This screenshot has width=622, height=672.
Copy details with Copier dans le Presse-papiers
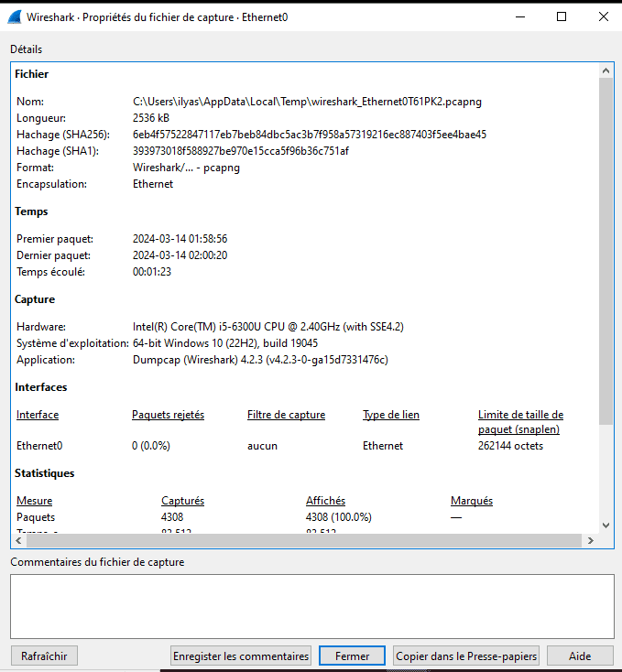tap(466, 656)
